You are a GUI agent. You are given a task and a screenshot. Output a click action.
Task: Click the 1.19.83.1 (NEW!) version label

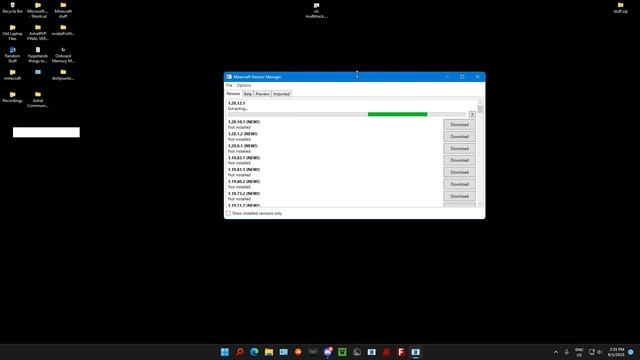(244, 158)
